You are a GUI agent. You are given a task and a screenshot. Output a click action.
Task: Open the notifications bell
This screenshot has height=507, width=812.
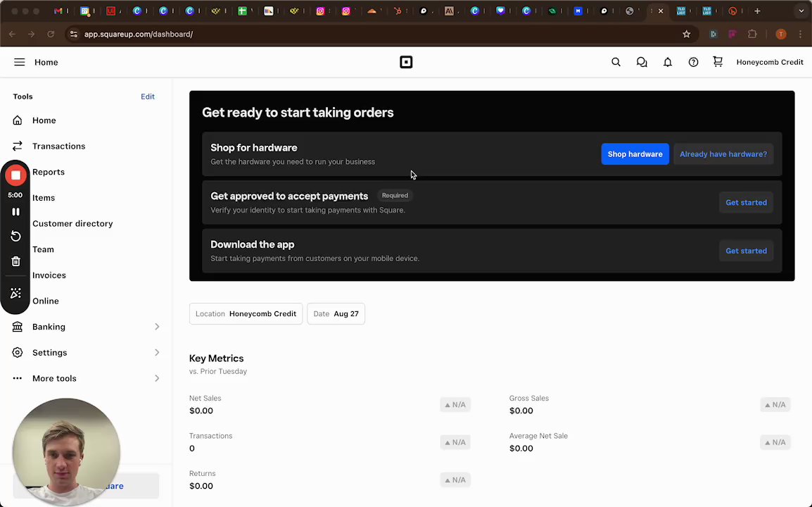[668, 63]
